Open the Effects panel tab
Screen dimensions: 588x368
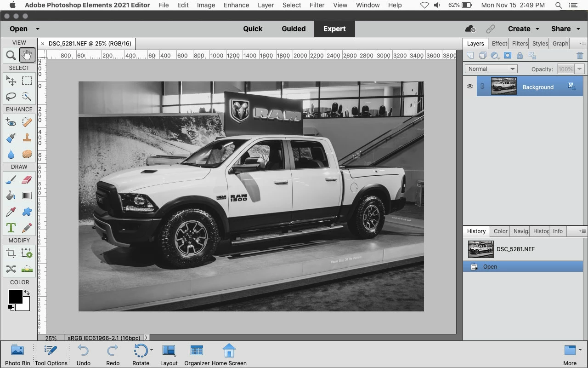coord(499,43)
